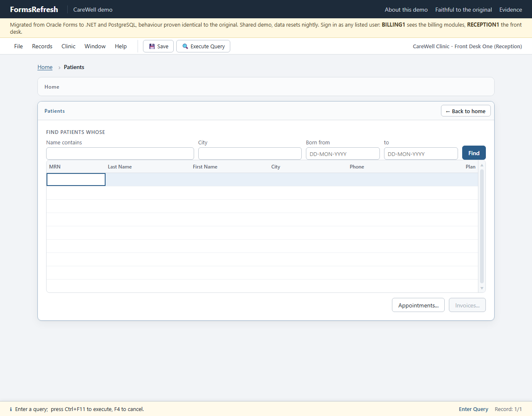Viewport: 532px width, 416px height.
Task: Click the info icon in status bar
Action: click(11, 409)
